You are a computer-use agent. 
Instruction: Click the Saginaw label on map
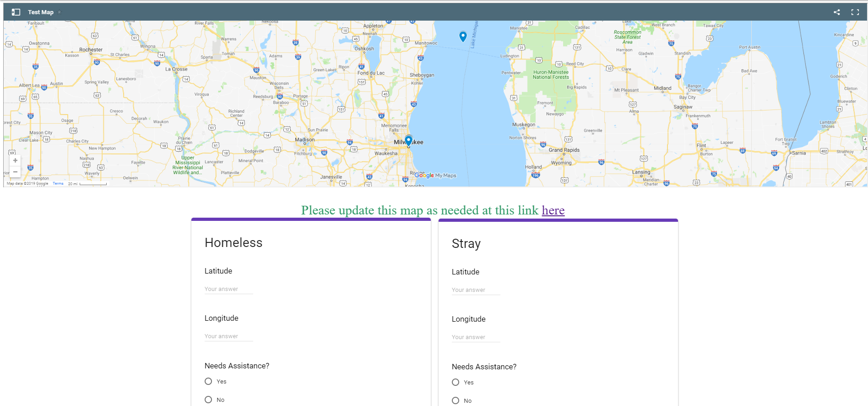coord(683,107)
